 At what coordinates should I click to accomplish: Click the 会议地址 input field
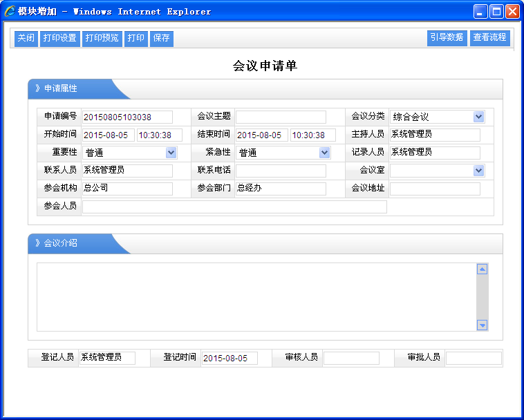(x=435, y=189)
